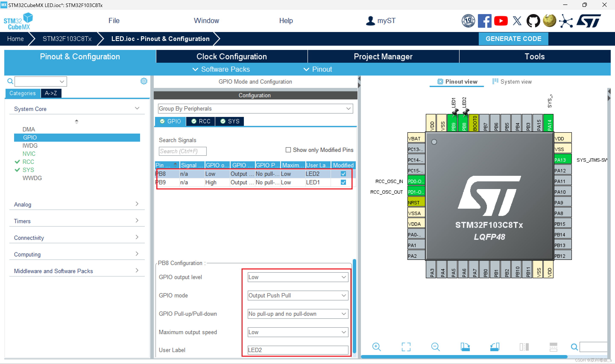This screenshot has width=615, height=364.
Task: Click the STM32CubeMX logo icon
Action: [18, 21]
